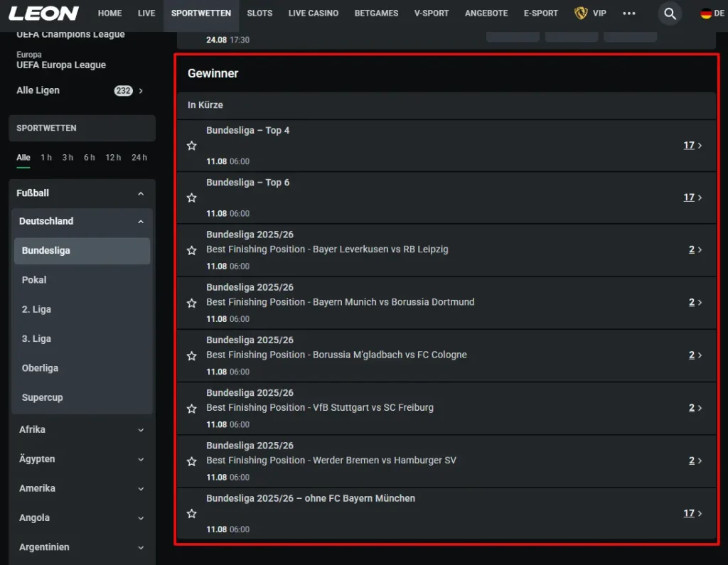Star the Borussia M'gladbach vs FC Cologne market
The width and height of the screenshot is (728, 565).
point(192,355)
